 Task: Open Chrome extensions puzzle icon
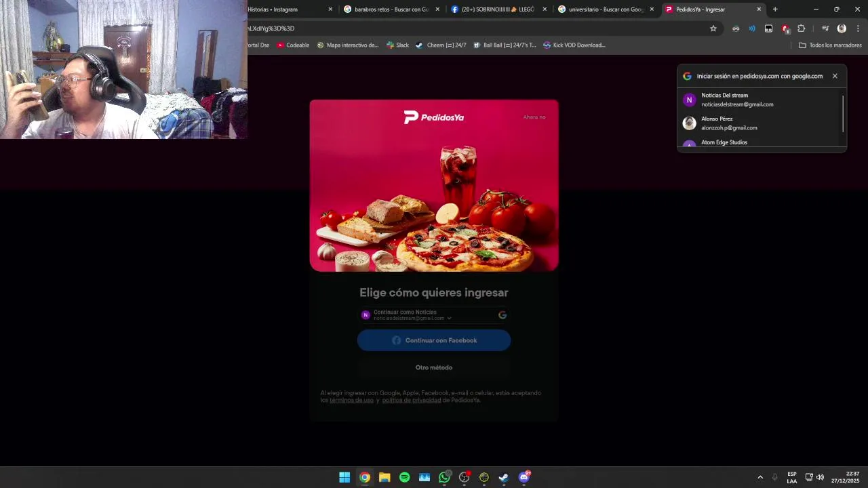(x=802, y=28)
